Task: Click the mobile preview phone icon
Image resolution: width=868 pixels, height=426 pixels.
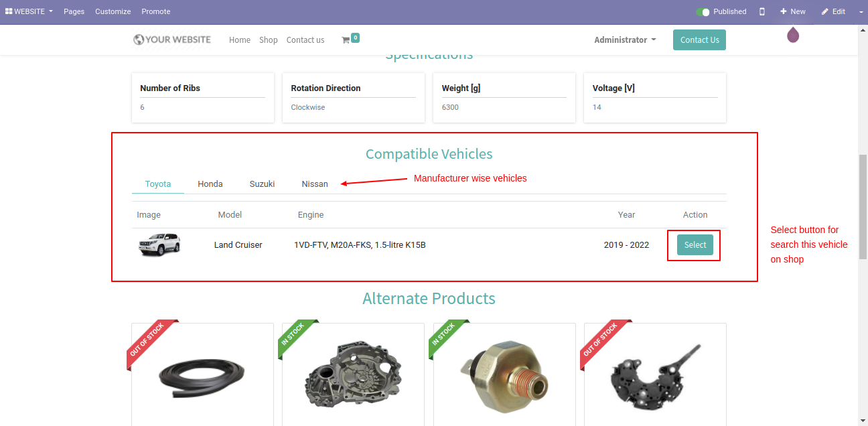Action: click(762, 11)
